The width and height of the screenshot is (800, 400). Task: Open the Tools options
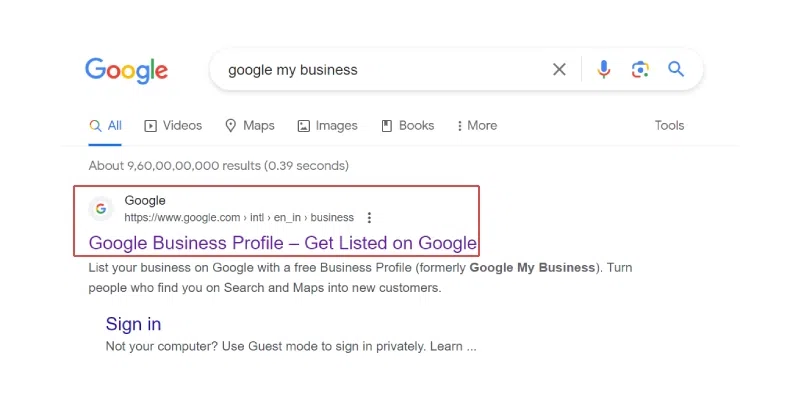pos(669,126)
